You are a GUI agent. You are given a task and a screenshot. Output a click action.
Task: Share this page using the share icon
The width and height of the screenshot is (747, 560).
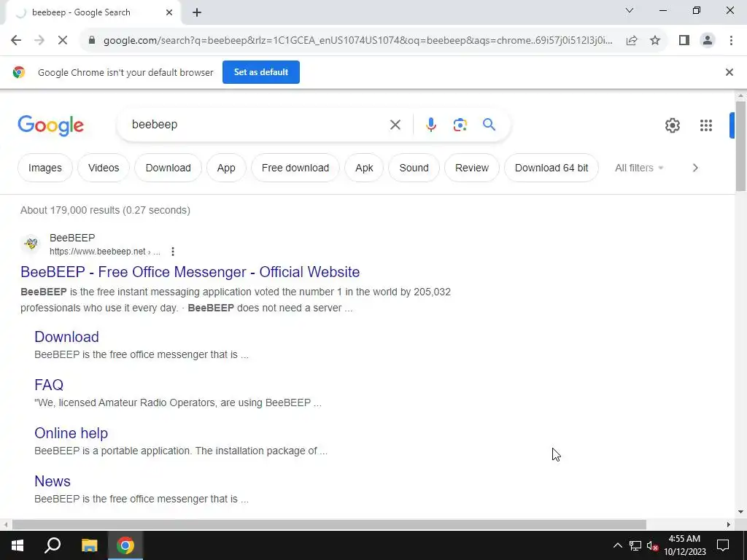pyautogui.click(x=632, y=41)
